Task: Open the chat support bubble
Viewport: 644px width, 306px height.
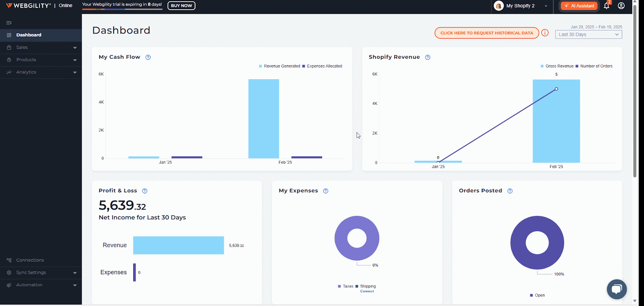Action: (x=617, y=289)
